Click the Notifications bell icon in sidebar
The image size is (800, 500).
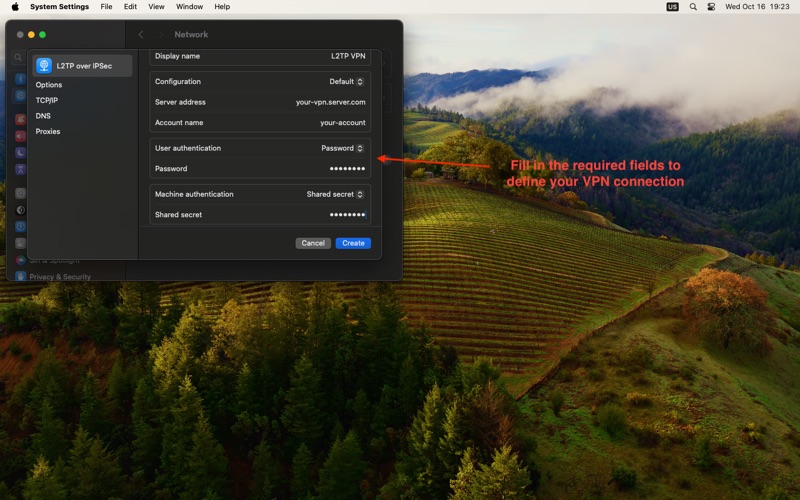(x=20, y=119)
